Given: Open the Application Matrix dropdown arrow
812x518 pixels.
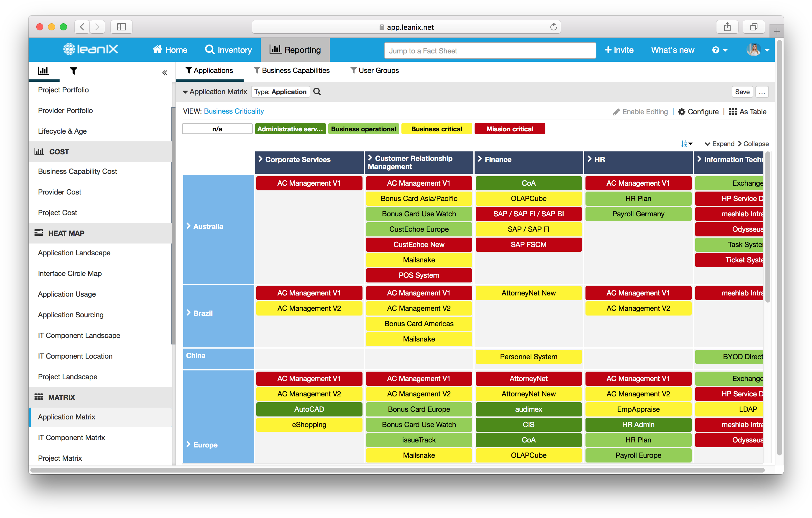Looking at the screenshot, I should tap(185, 91).
